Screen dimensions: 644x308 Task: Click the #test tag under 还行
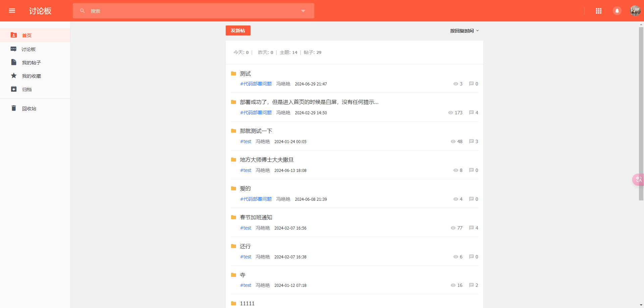246,257
